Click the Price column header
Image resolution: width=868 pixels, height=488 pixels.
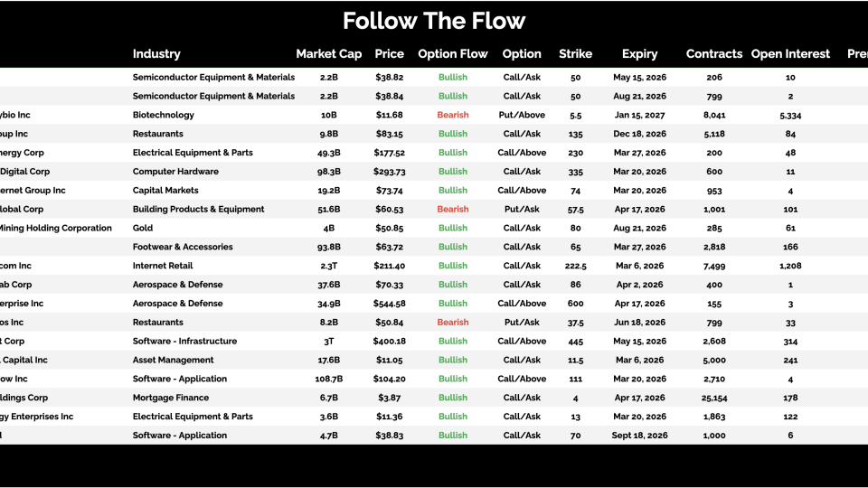[x=390, y=54]
